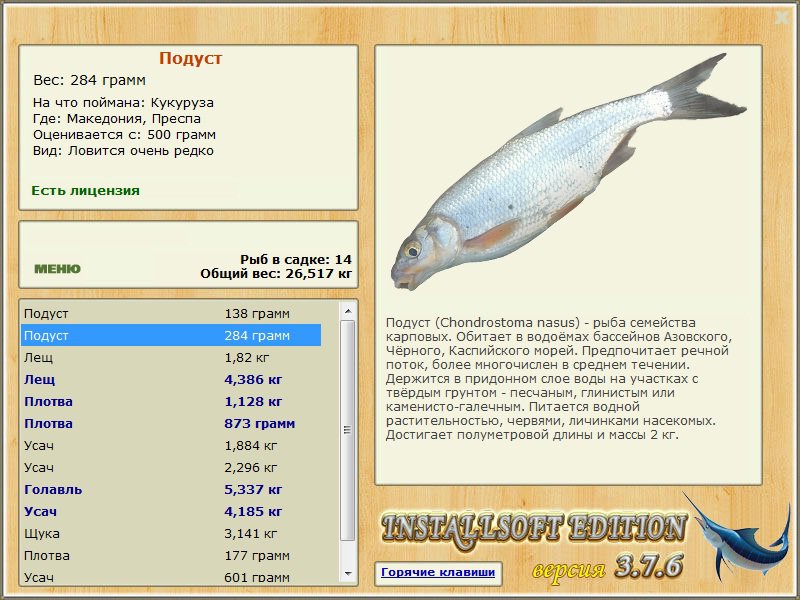Select the bold Усач 4,185 кг entry

(171, 512)
